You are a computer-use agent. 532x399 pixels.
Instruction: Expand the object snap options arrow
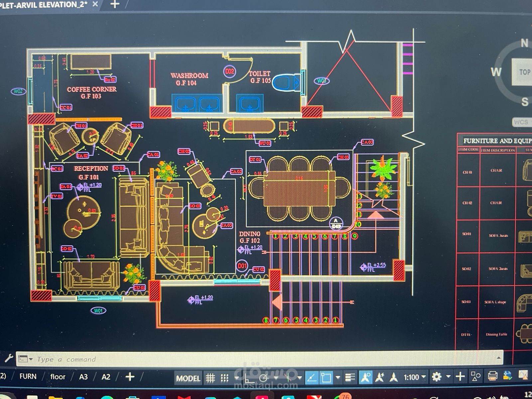(338, 377)
